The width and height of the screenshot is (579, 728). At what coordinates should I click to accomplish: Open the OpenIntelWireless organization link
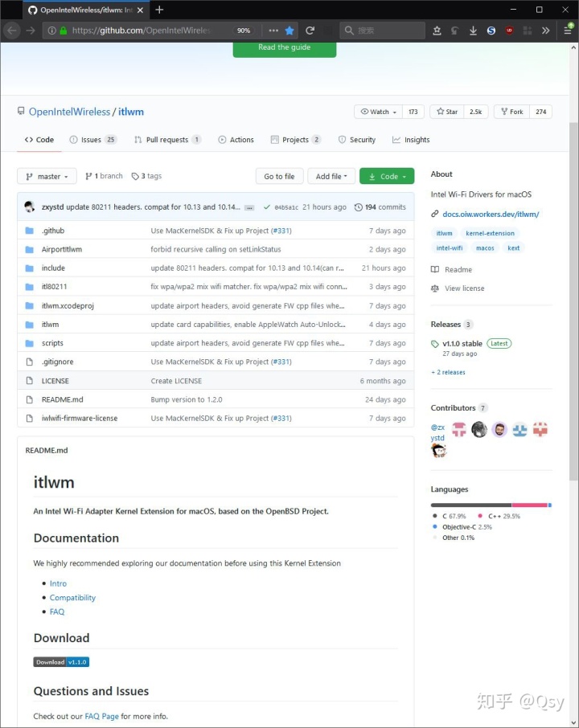tap(69, 112)
